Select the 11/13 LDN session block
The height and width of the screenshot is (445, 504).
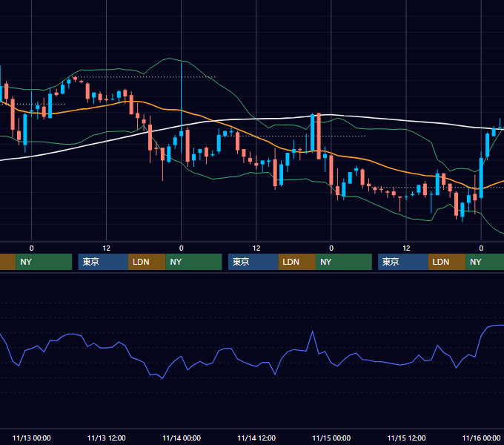(x=147, y=262)
